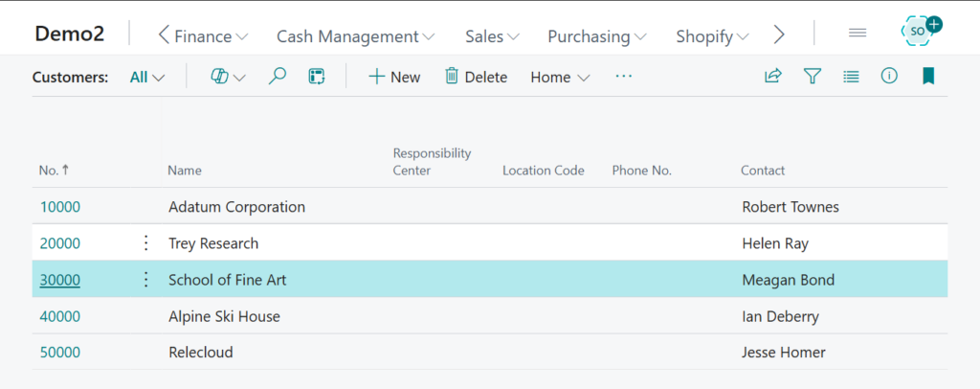Click the user account avatar

coord(919,31)
